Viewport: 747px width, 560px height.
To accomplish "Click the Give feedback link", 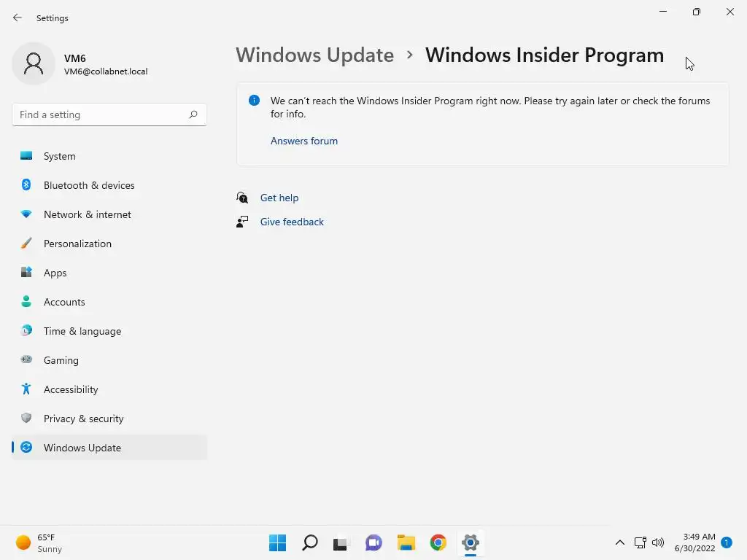I will tap(292, 222).
